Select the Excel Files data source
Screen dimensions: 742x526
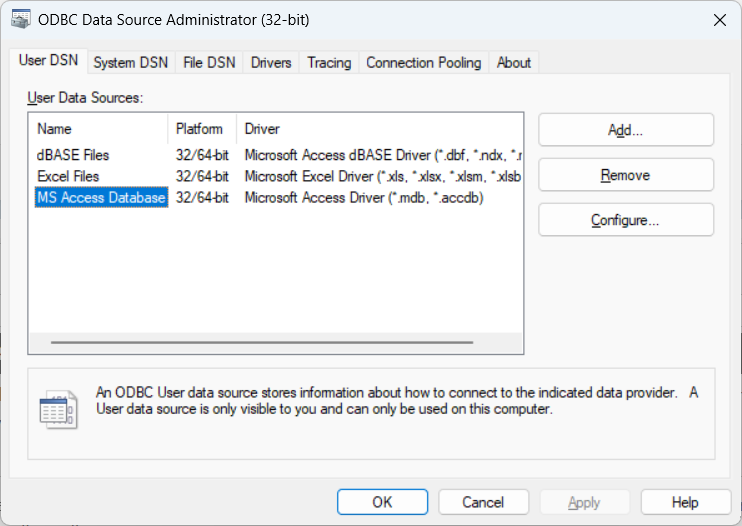68,176
